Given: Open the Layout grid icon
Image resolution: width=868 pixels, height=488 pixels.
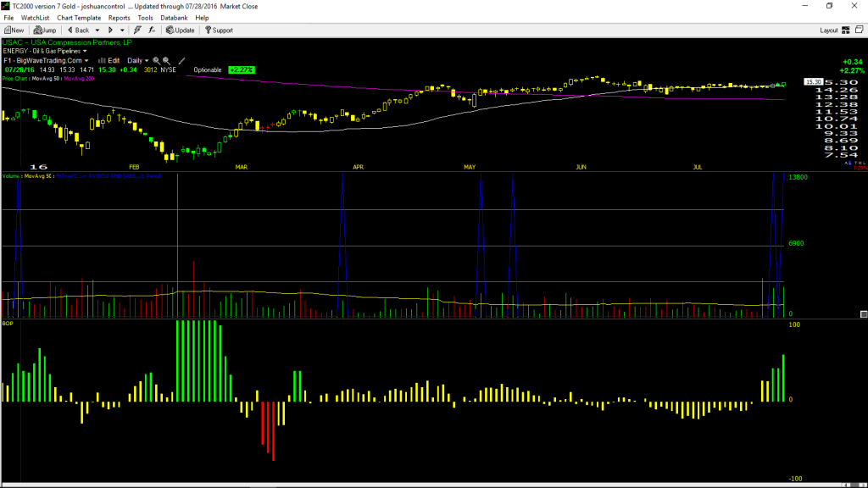Looking at the screenshot, I should (x=846, y=30).
